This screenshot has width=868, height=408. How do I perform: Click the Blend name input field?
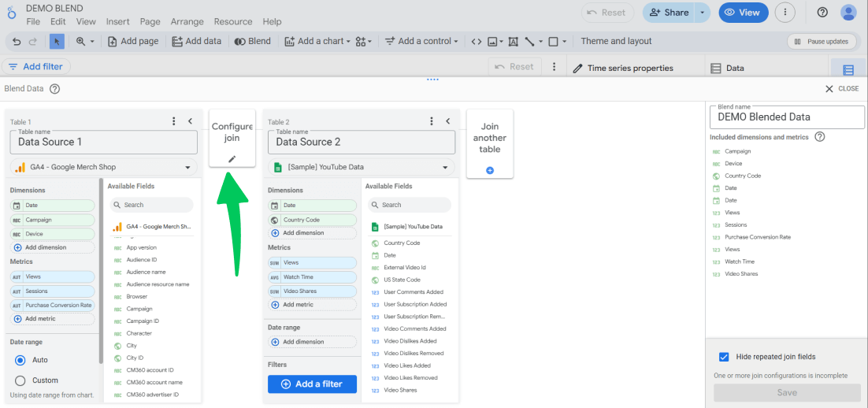point(786,117)
